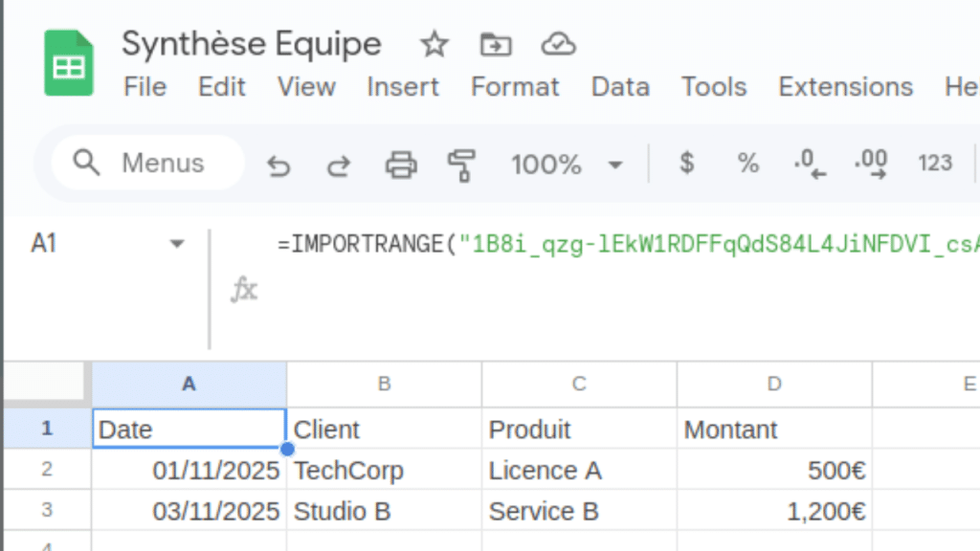Click the fill handle on cell A1
This screenshot has height=551, width=980.
(287, 449)
